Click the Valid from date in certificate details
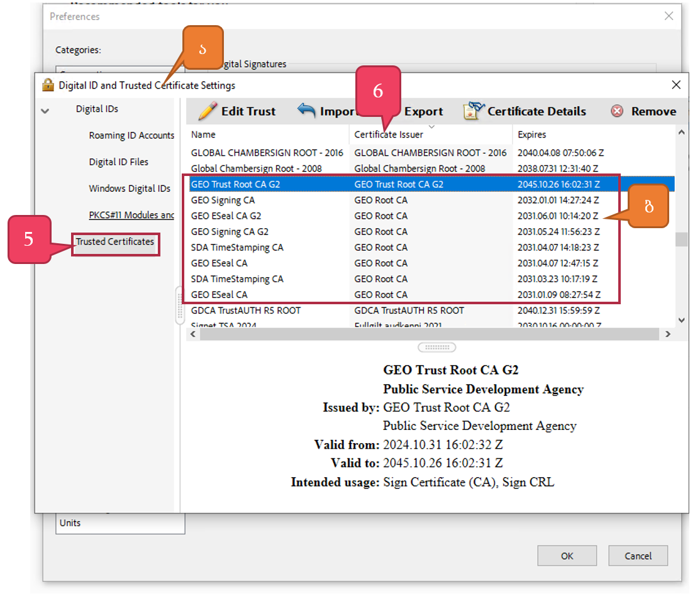Screen dimensions: 700x594 tap(443, 445)
